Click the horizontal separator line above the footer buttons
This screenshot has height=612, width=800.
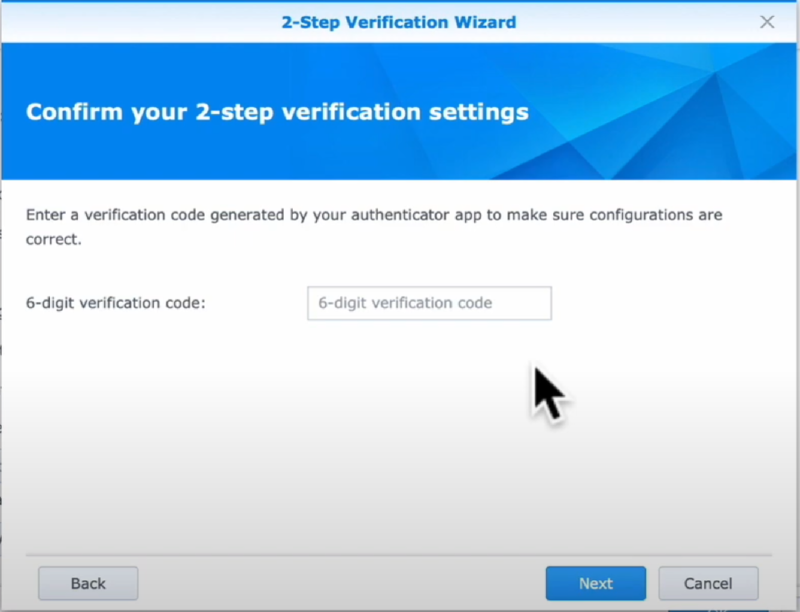click(x=400, y=553)
